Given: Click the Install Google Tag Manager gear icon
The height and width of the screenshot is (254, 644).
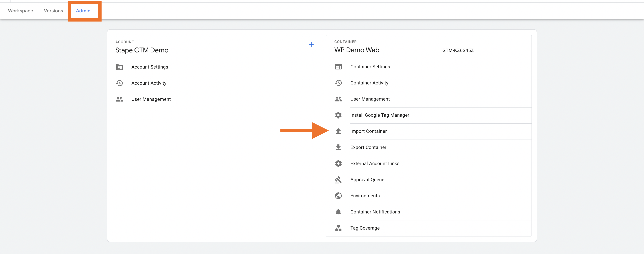Looking at the screenshot, I should (x=338, y=115).
